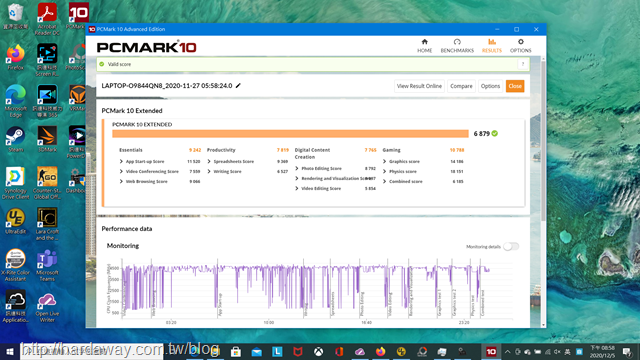The width and height of the screenshot is (640, 360).
Task: Open X-Rite Color Assistant desktop icon
Action: [x=16, y=265]
